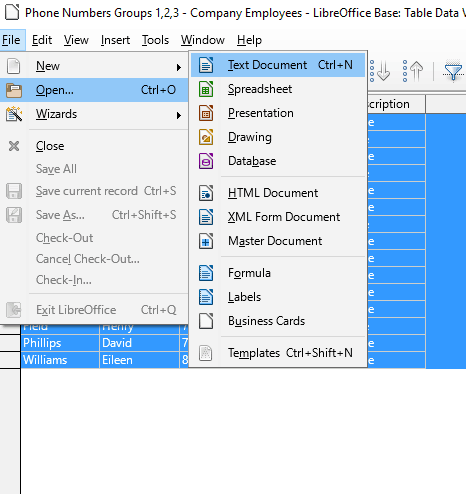Click the Eileen table cell
The height and width of the screenshot is (494, 466).
point(139,360)
